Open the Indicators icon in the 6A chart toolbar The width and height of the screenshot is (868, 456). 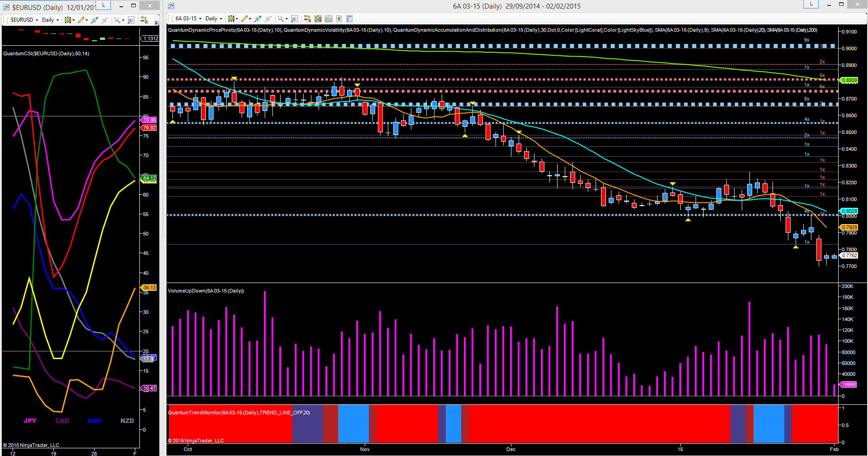[328, 19]
